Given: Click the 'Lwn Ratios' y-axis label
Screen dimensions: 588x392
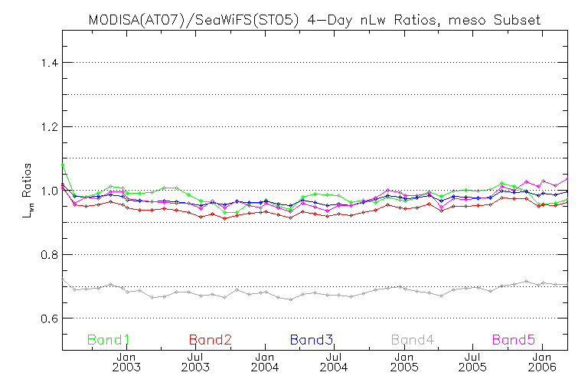Looking at the screenshot, I should tap(28, 191).
